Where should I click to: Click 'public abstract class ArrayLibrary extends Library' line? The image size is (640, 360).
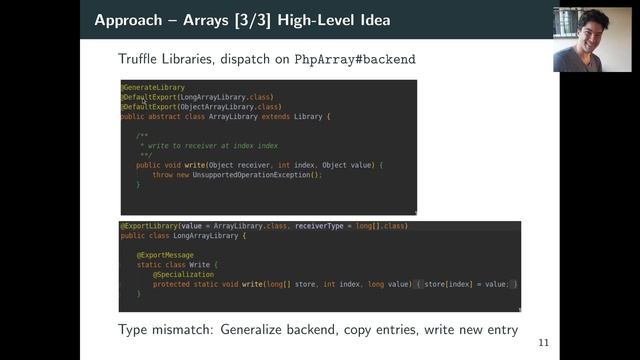pos(226,117)
